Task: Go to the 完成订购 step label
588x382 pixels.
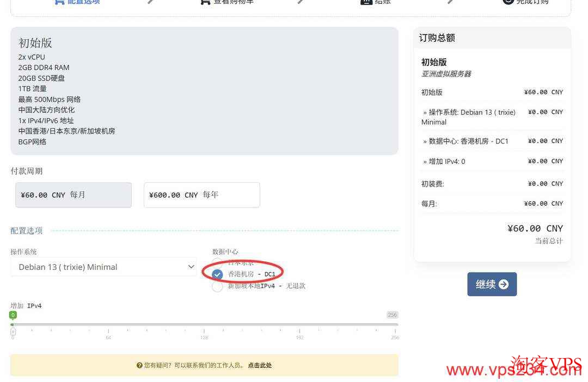Action: 532,2
